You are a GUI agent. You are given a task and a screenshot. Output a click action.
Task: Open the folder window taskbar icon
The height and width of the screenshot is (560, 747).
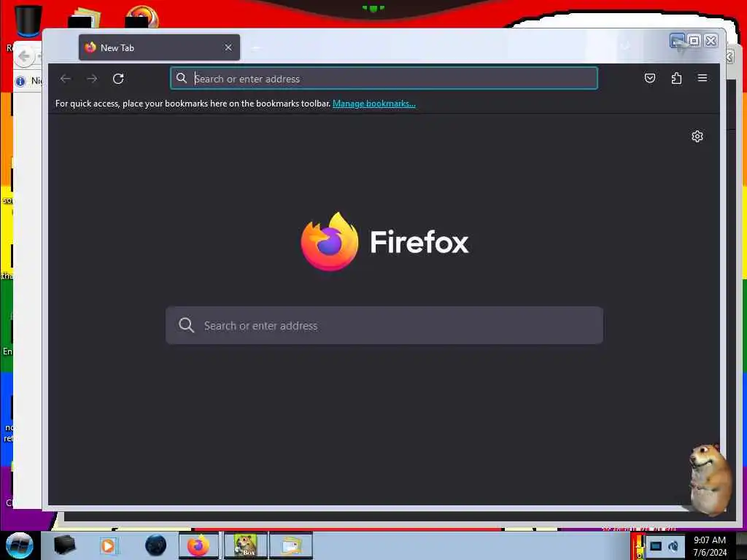[291, 545]
